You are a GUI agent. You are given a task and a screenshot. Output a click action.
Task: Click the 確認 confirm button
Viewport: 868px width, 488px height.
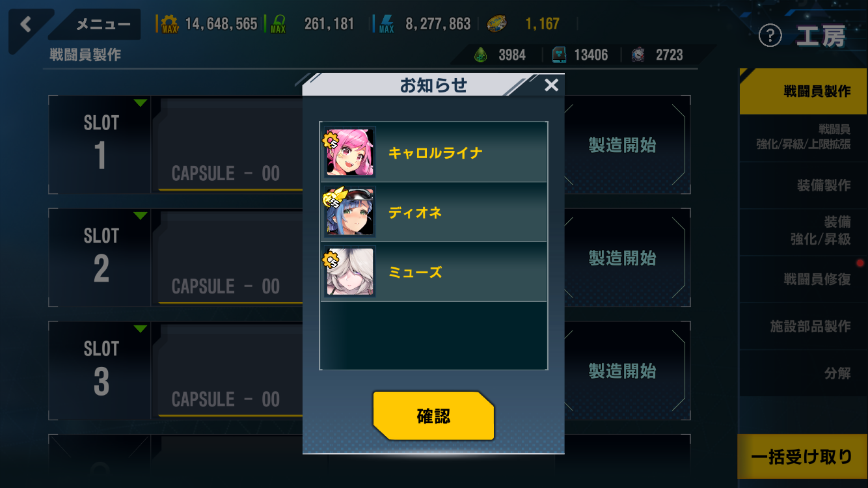(x=433, y=416)
